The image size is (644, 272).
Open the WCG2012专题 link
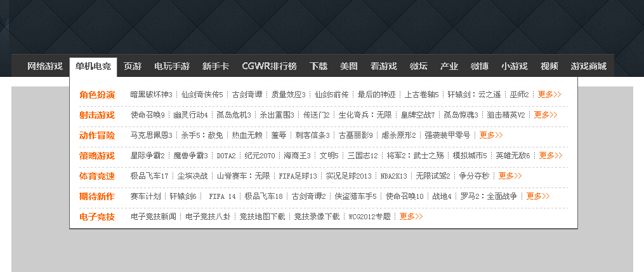(x=370, y=217)
